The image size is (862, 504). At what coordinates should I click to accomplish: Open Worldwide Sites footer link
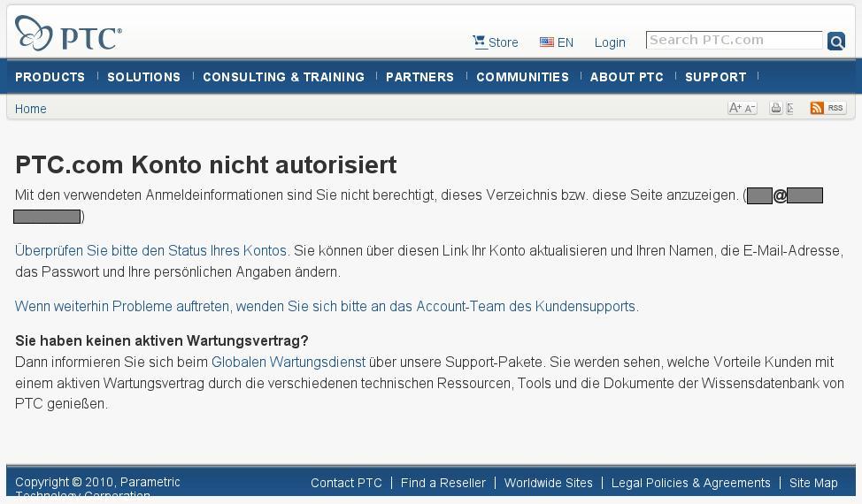pyautogui.click(x=549, y=483)
